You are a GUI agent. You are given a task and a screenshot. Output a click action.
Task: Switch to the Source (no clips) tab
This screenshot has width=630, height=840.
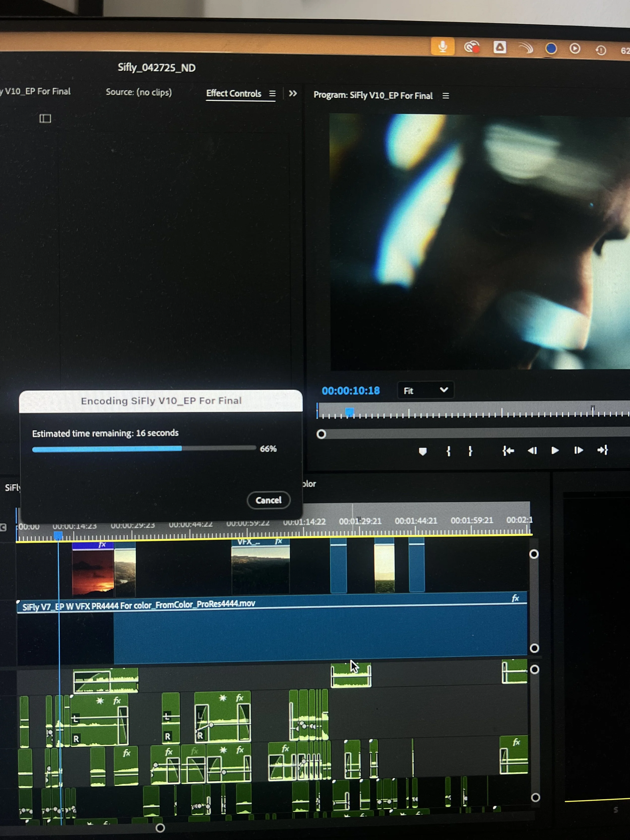139,92
